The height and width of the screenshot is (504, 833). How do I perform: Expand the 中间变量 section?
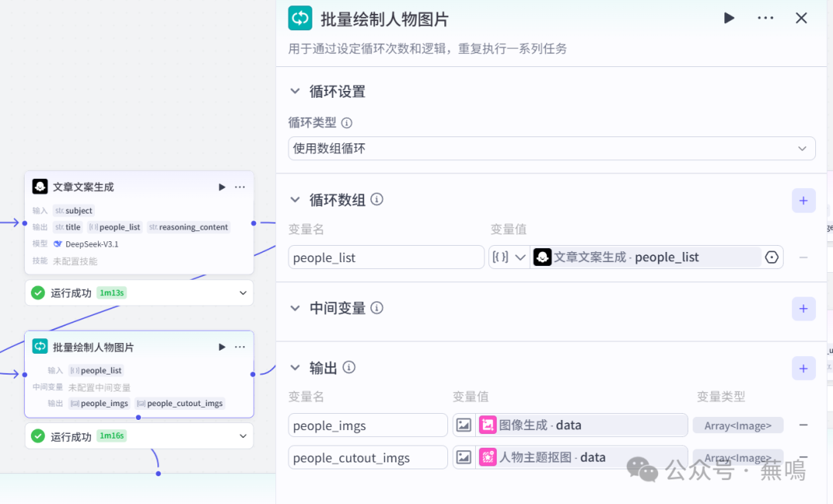295,308
